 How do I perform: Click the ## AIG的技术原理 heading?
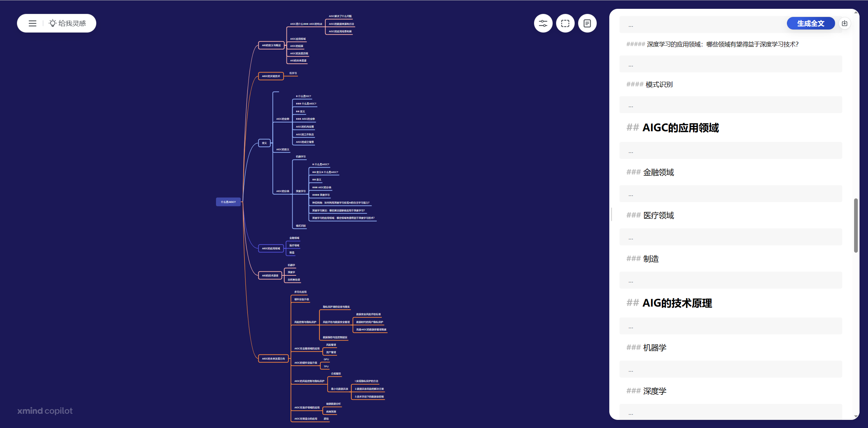677,303
